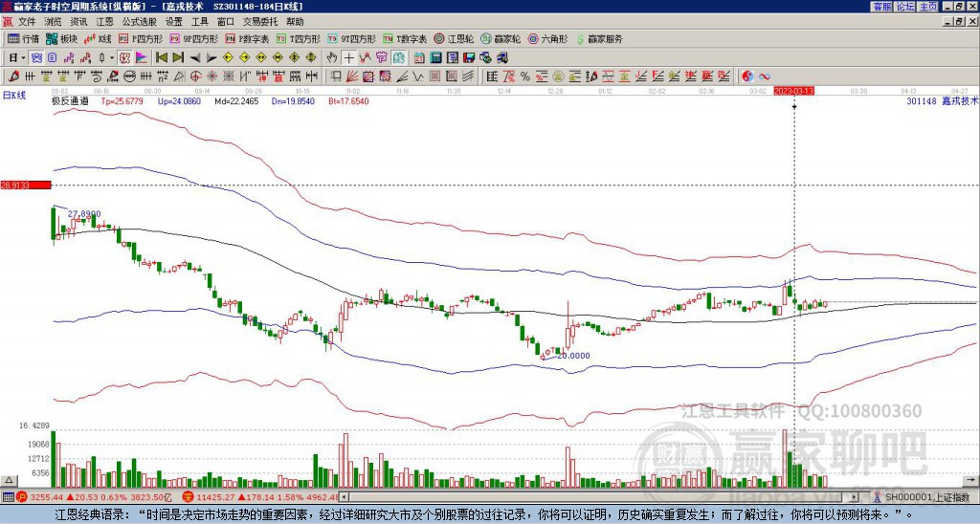The width and height of the screenshot is (980, 524).
Task: Open the 公式选股 menu
Action: point(140,22)
